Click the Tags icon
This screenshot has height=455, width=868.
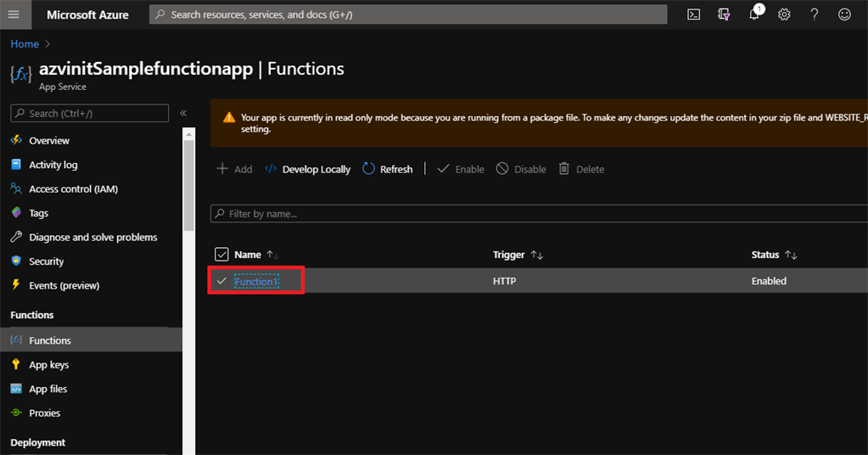pos(16,212)
